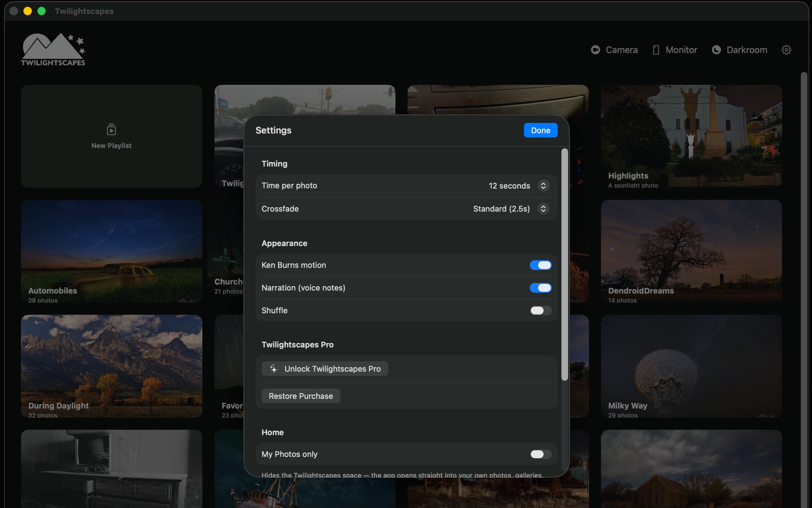Click '32 photos' under During Daylight

43,415
